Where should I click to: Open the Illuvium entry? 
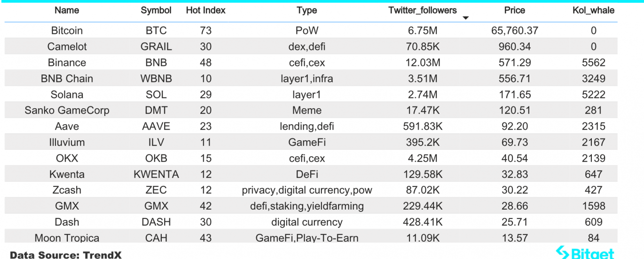pyautogui.click(x=67, y=143)
